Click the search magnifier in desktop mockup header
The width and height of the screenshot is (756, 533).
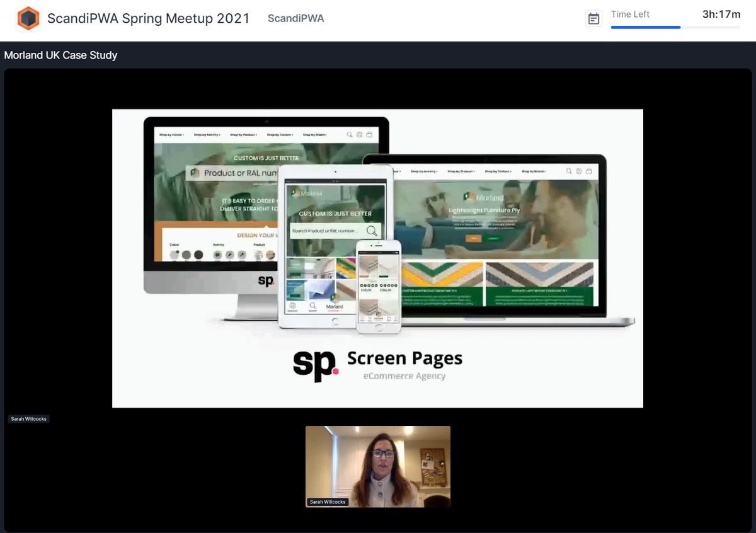(348, 134)
